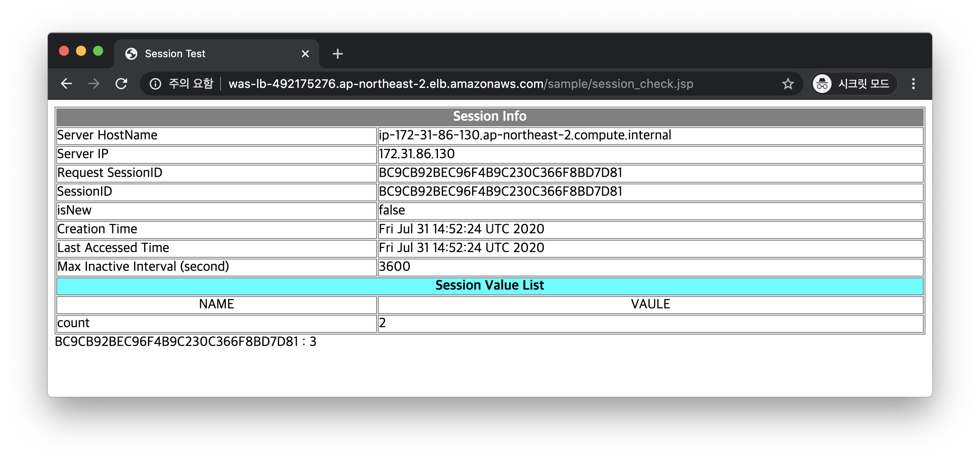Screen dimensions: 980x460
Task: Click the Session Value List header
Action: click(490, 285)
